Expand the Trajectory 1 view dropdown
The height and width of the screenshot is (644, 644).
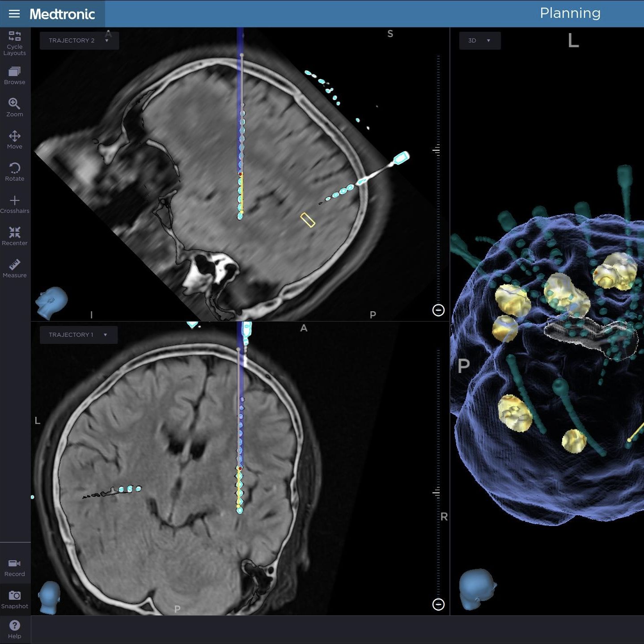tap(79, 335)
